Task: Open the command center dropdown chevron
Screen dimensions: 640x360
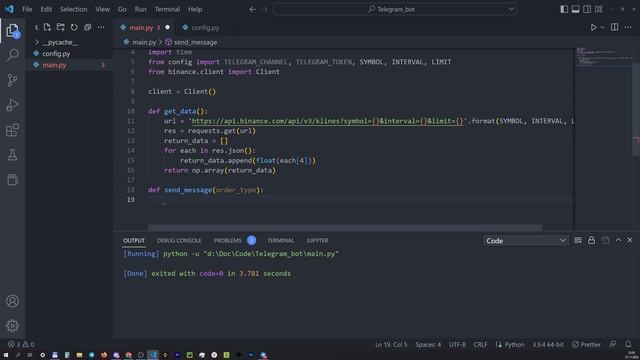Action: tap(511, 9)
